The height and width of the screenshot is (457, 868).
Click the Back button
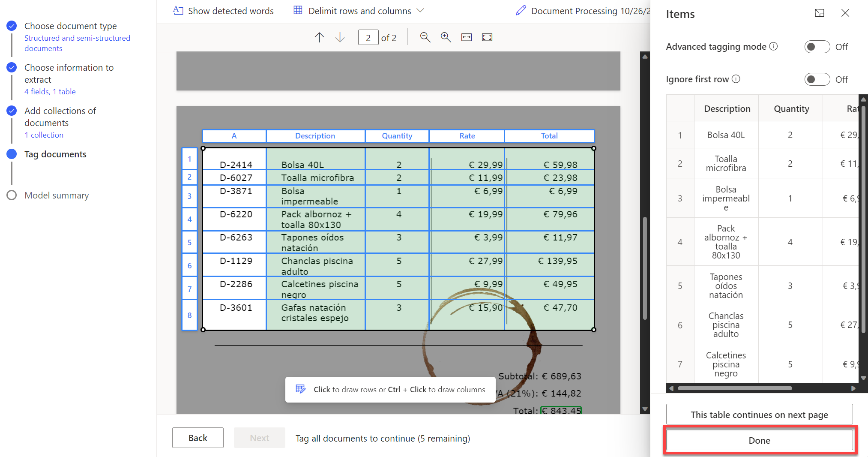point(198,438)
